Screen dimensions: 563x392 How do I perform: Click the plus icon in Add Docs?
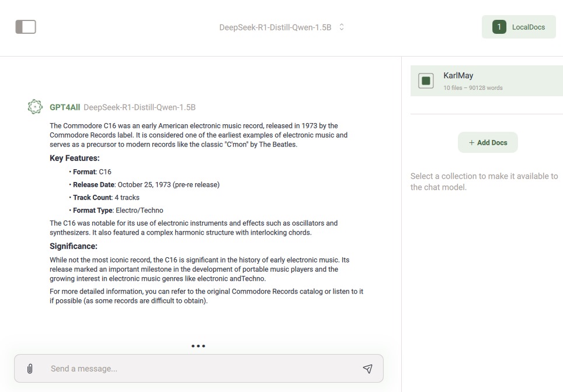(471, 142)
